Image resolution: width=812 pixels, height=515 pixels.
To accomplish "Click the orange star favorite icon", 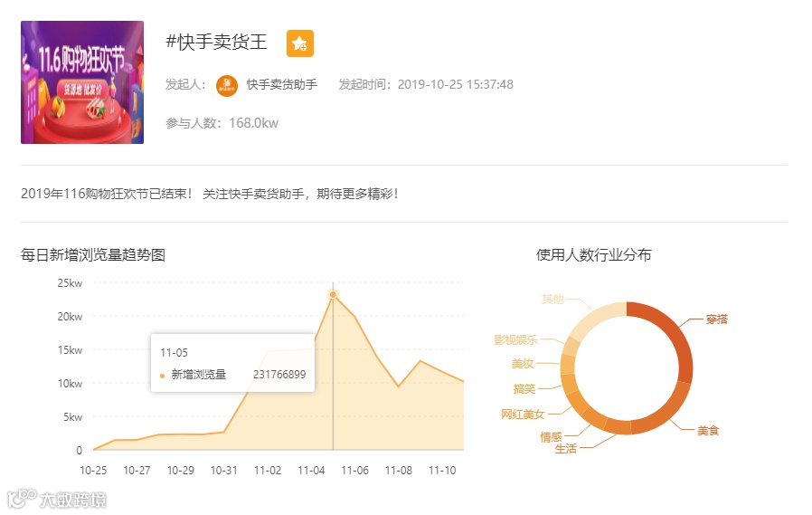I will 300,43.
